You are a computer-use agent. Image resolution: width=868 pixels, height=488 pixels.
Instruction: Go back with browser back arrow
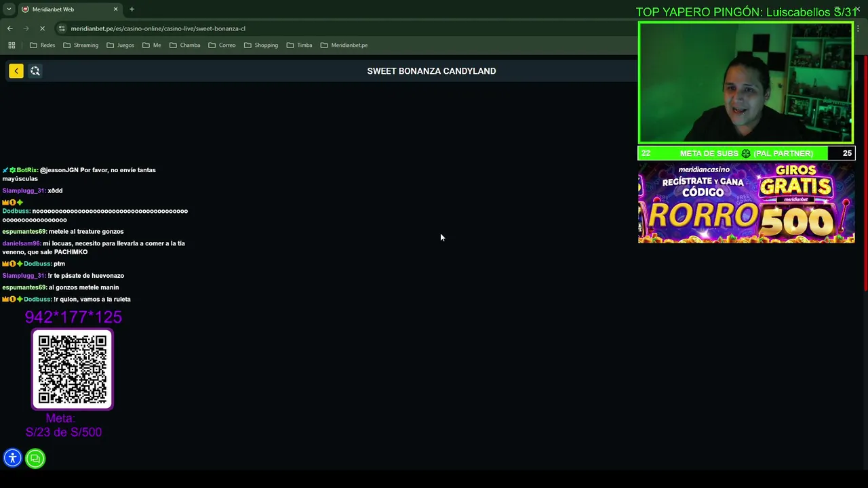(9, 28)
